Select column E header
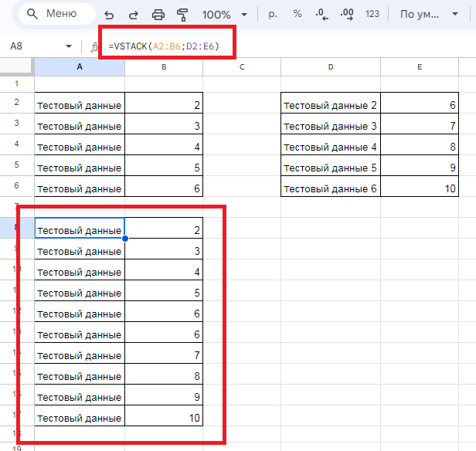This screenshot has height=451, width=476. click(x=420, y=66)
